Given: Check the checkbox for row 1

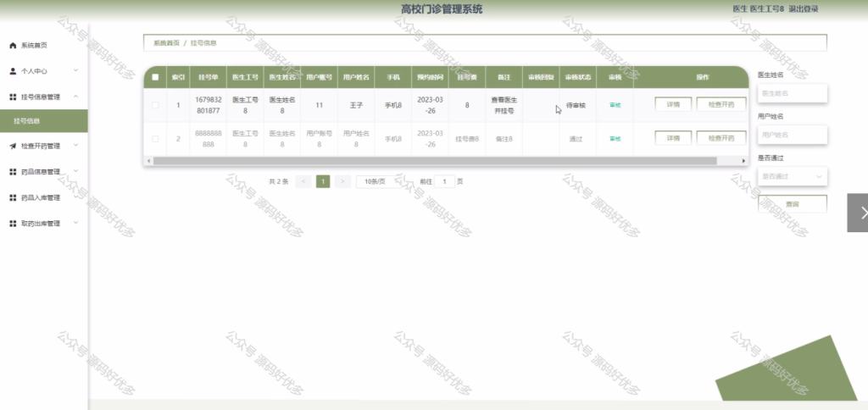Looking at the screenshot, I should (155, 105).
